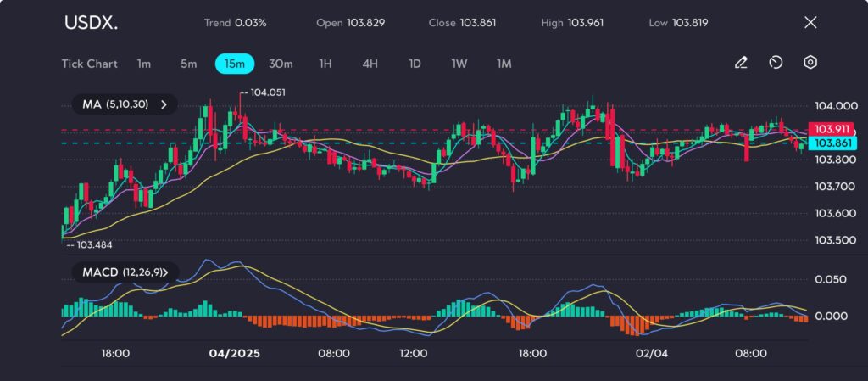Viewport: 868px width, 381px height.
Task: Choose the 1H hourly timeframe
Action: (x=325, y=64)
